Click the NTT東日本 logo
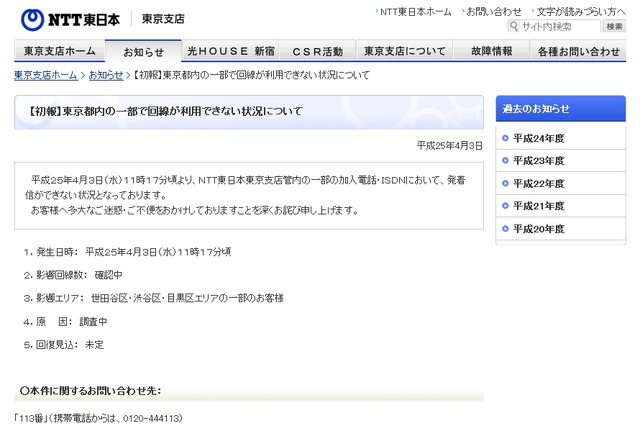640x426 pixels. [x=70, y=19]
